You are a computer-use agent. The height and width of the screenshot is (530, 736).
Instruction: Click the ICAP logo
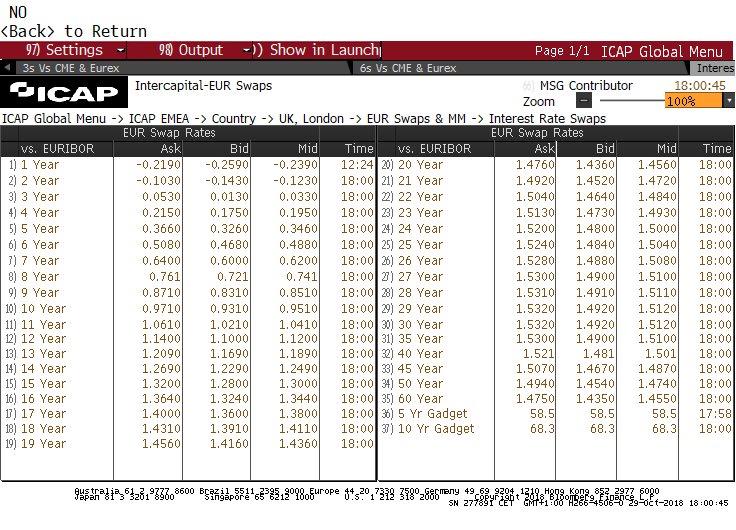[x=64, y=92]
